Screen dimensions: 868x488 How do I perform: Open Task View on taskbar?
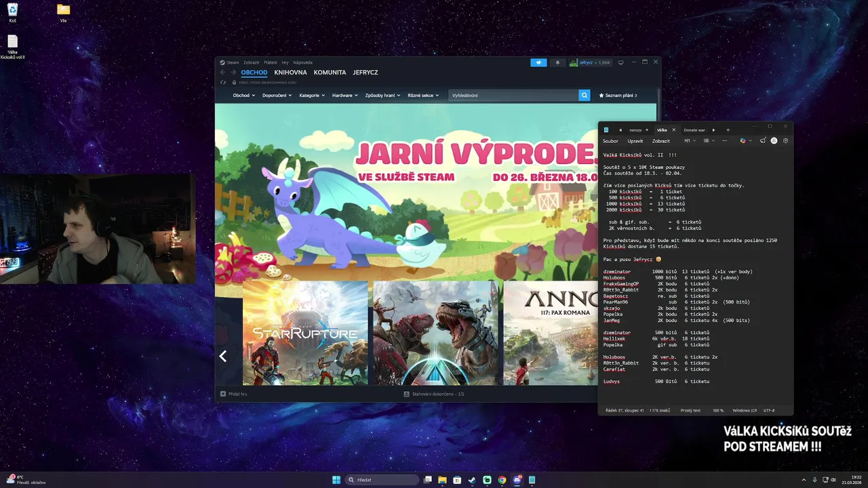(427, 480)
